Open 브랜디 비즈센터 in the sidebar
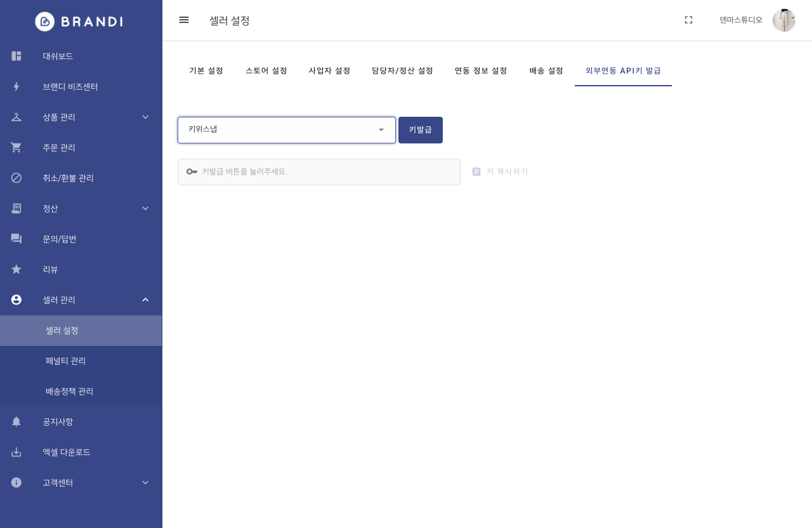Screen dimensions: 812x528 [81, 86]
